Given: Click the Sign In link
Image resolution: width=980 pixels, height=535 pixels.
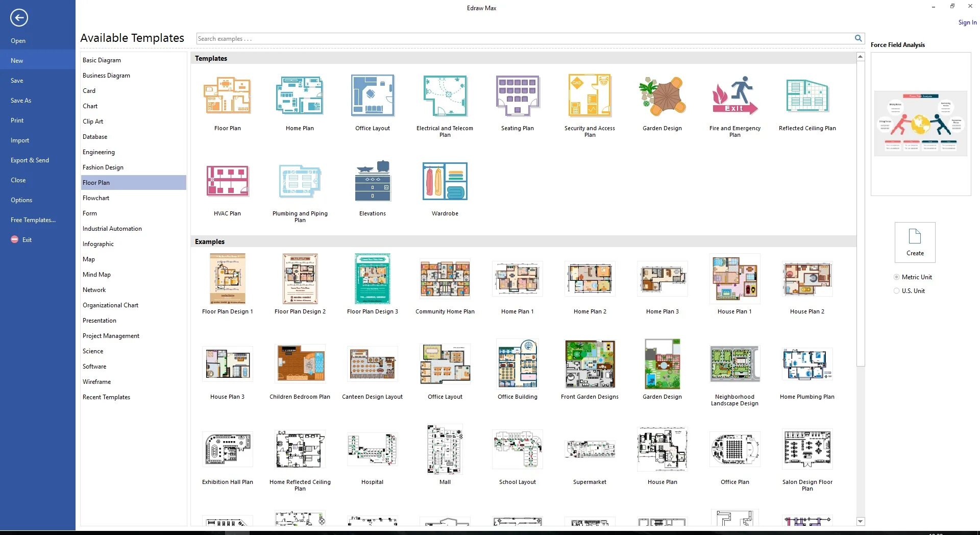Looking at the screenshot, I should 967,22.
